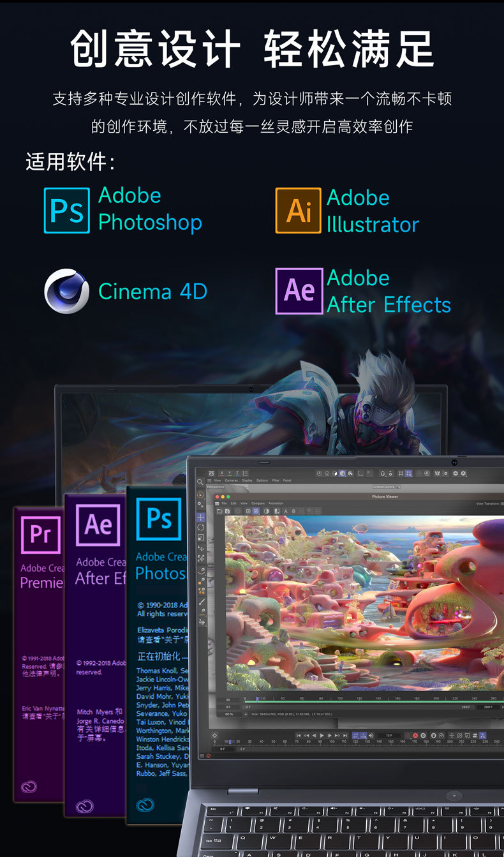504x857 pixels.
Task: Go to end of the animation
Action: (345, 736)
